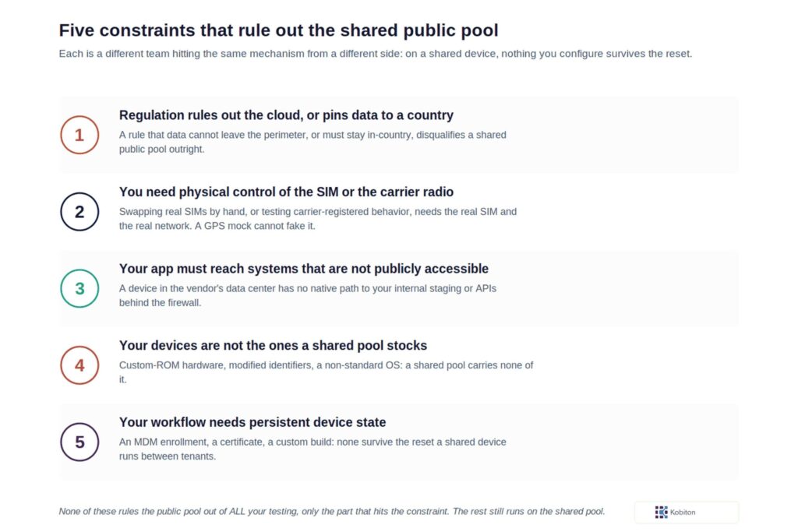Screen dimensions: 798x532
Task: Click the Kobiton logo icon
Action: point(661,513)
